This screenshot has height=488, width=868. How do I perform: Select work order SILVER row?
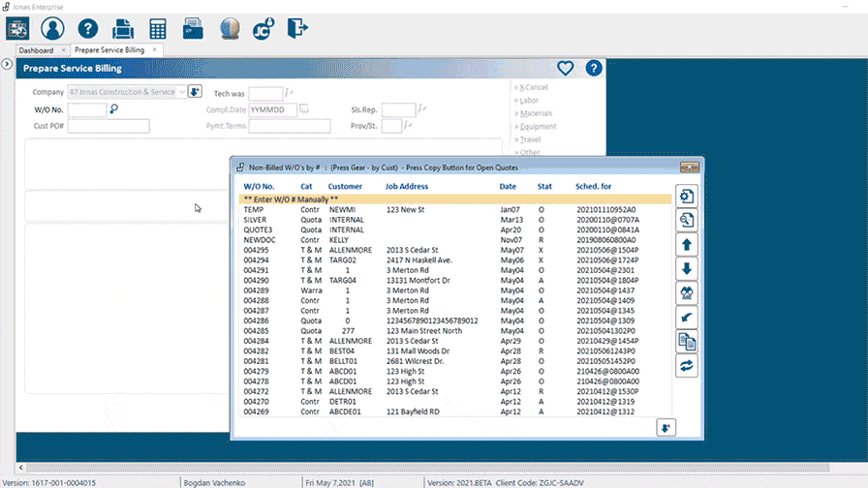(x=455, y=220)
